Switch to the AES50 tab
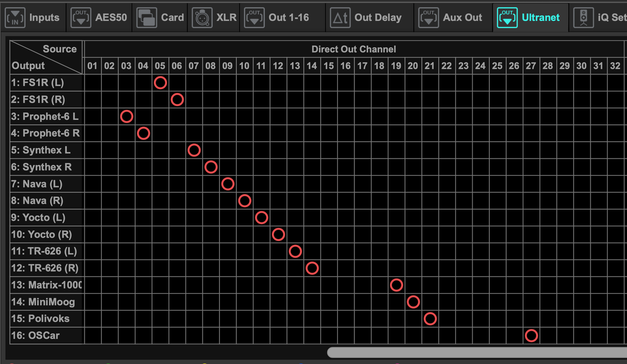 98,18
